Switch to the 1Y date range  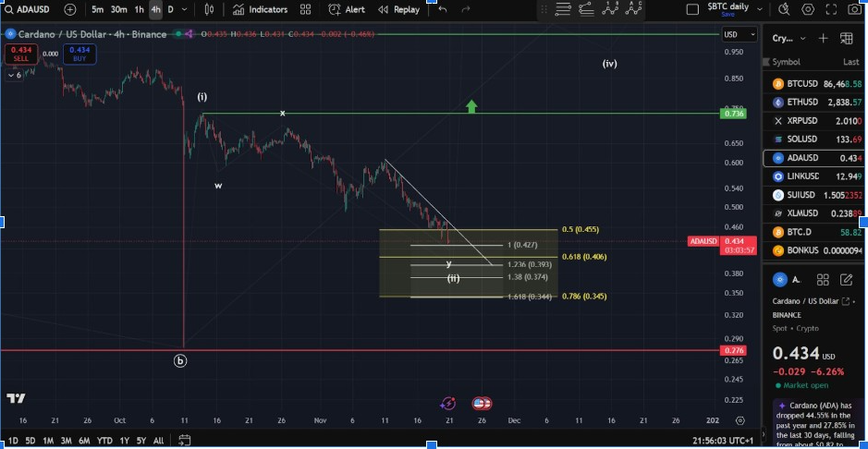(124, 441)
